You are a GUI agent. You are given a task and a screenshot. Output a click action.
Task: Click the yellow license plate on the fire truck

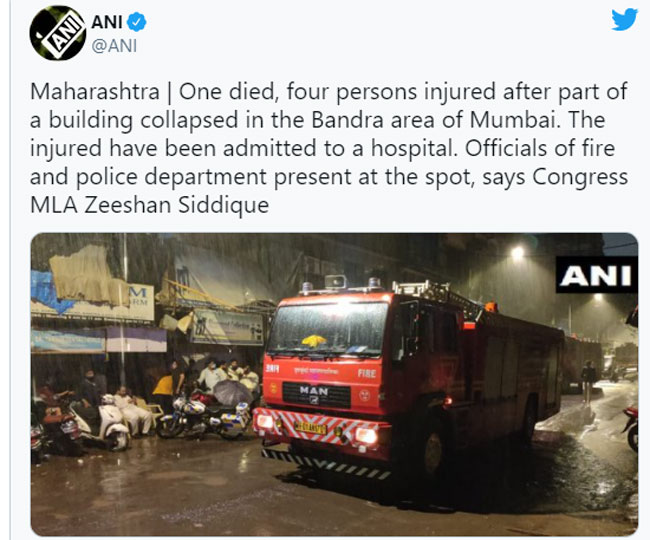click(310, 428)
